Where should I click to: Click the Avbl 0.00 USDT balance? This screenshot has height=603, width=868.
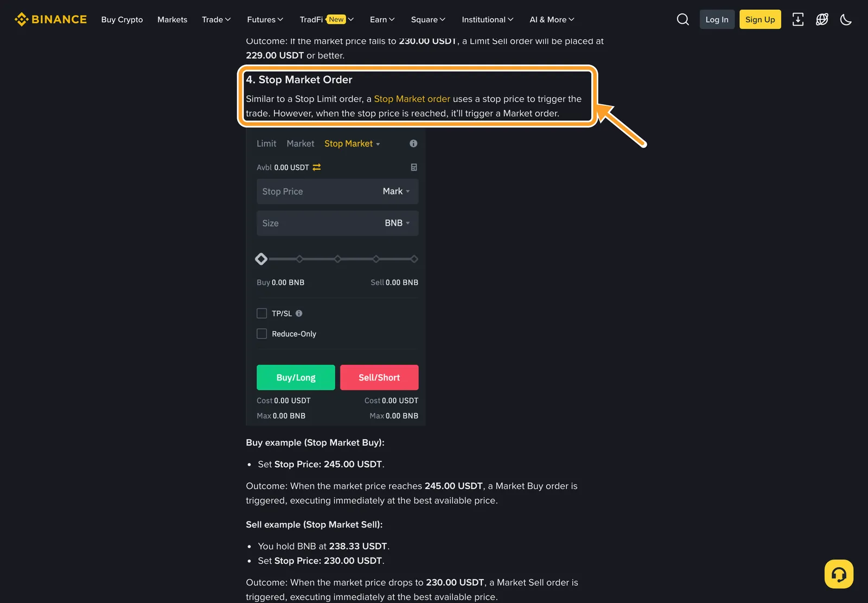283,167
